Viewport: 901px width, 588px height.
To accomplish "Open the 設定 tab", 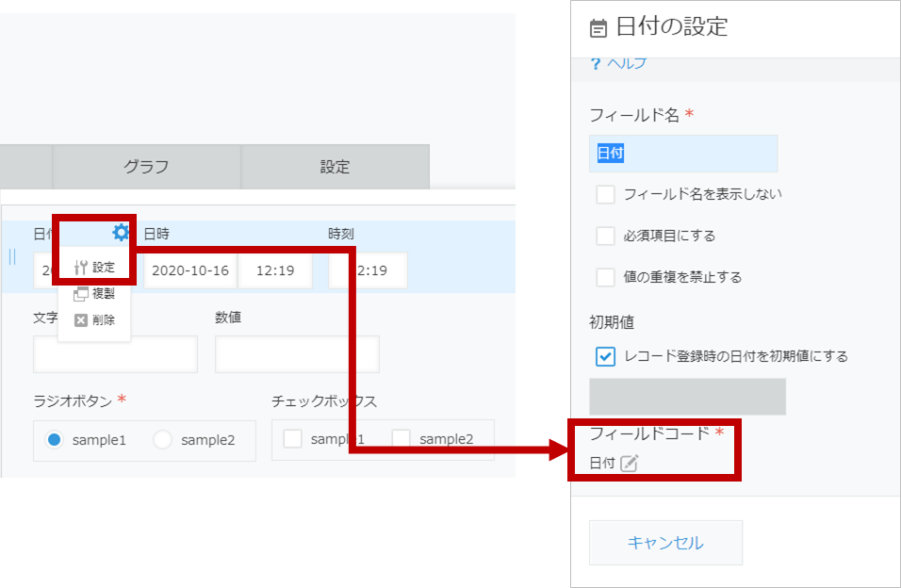I will [x=335, y=167].
